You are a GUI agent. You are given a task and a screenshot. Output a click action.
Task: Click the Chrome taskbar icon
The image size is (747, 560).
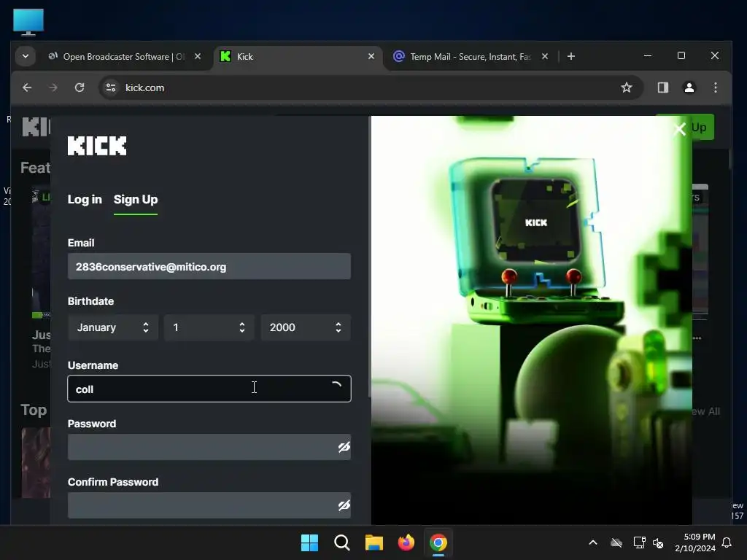click(438, 542)
